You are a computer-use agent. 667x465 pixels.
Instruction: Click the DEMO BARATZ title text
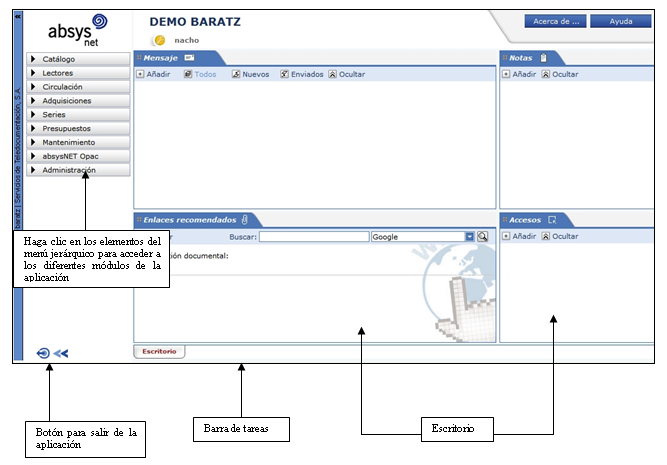pyautogui.click(x=195, y=22)
